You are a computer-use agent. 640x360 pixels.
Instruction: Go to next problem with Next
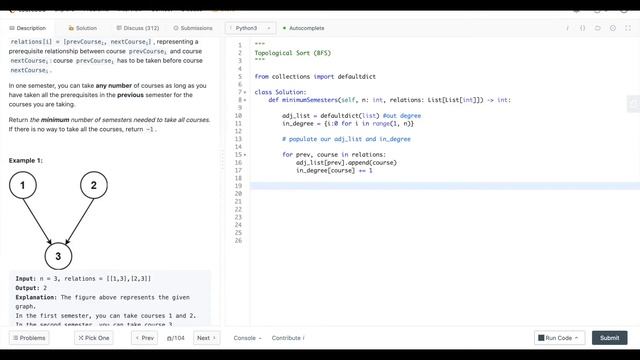click(x=206, y=338)
